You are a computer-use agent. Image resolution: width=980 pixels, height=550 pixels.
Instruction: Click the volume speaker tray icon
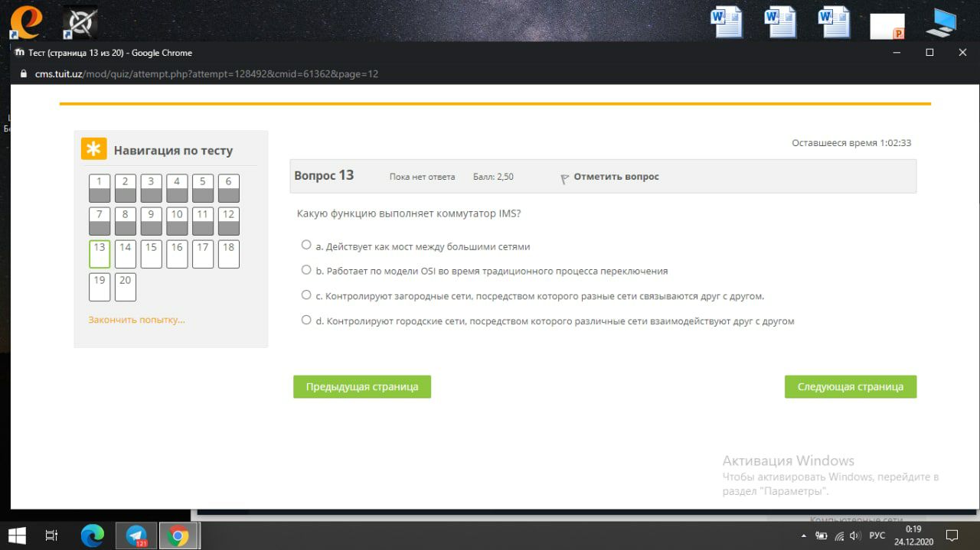855,535
